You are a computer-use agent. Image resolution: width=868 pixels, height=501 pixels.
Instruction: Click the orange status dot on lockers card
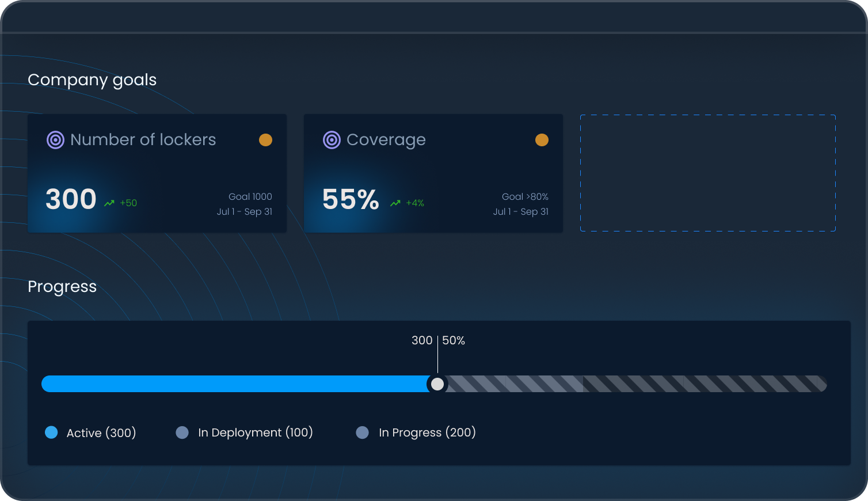[x=265, y=140]
